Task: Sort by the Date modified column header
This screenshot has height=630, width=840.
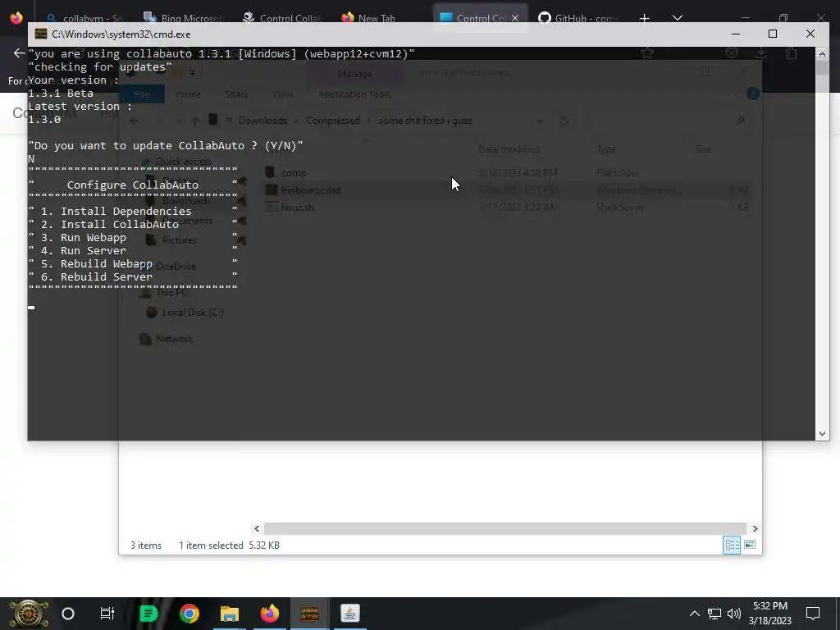Action: [x=509, y=149]
